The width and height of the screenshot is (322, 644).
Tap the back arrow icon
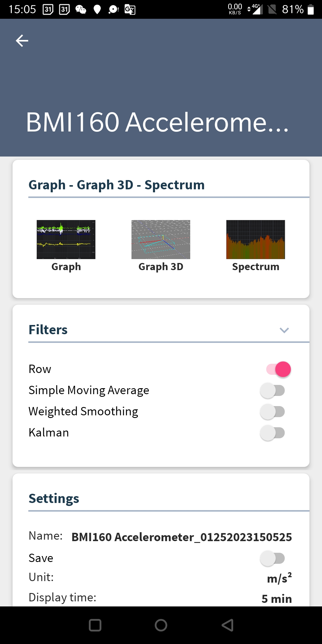point(22,41)
